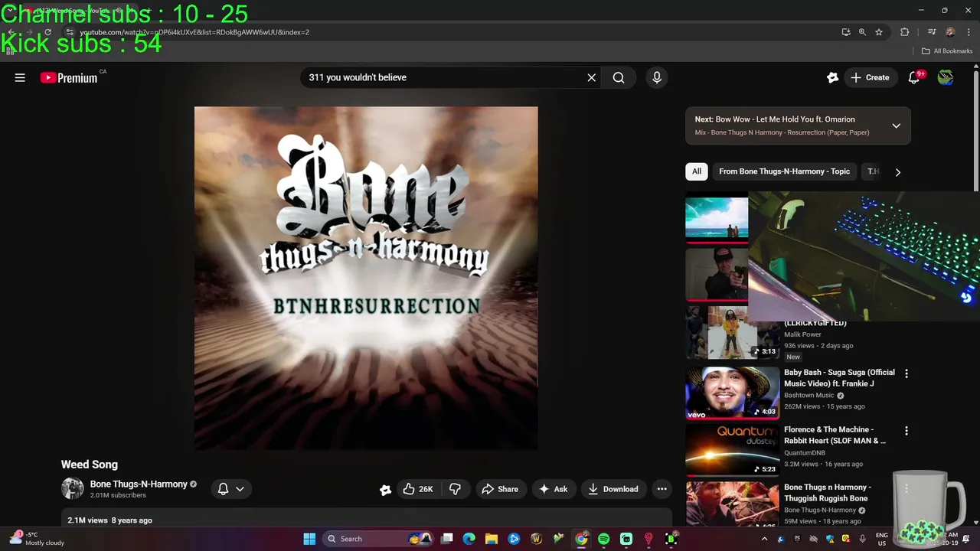
Task: Expand the Next up mix panel
Action: pyautogui.click(x=896, y=126)
